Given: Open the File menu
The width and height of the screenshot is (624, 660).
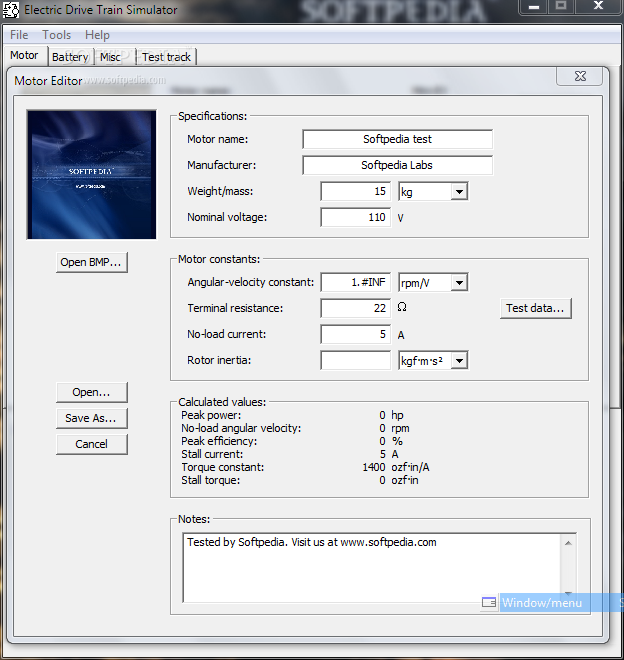Looking at the screenshot, I should pyautogui.click(x=19, y=35).
